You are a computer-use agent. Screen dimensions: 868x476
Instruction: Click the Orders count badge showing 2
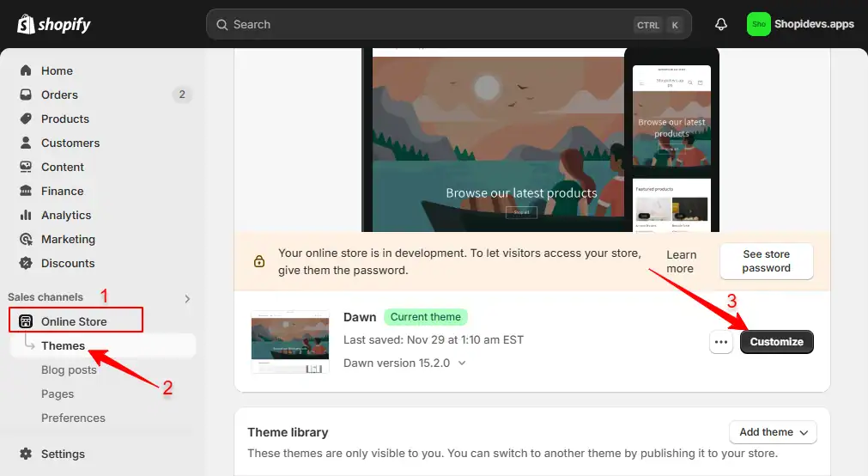[181, 95]
